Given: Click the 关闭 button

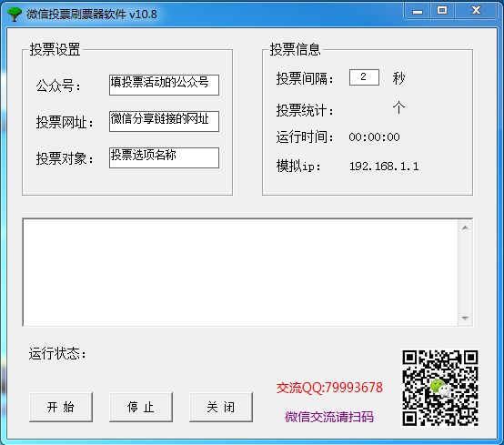Looking at the screenshot, I should click(221, 407).
